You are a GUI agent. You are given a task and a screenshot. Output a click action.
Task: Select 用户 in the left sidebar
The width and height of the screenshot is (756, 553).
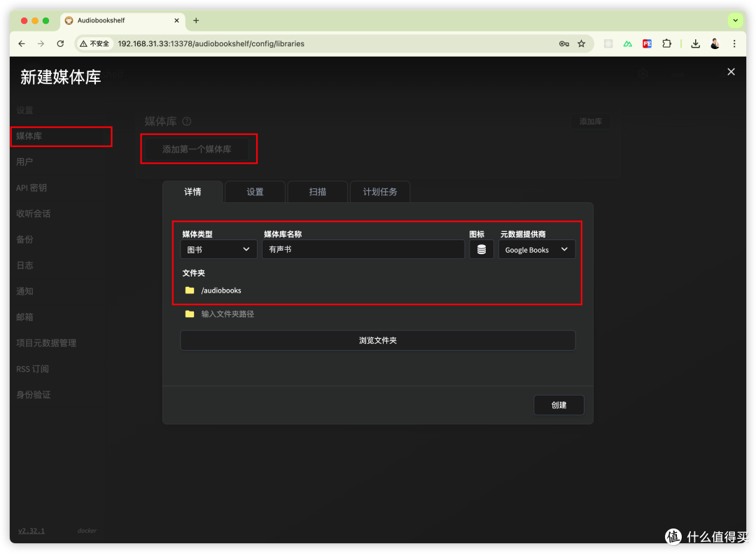[24, 162]
